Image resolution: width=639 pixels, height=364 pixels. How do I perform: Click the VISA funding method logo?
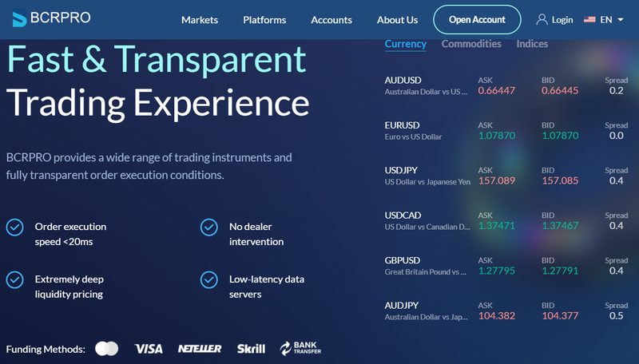point(149,349)
